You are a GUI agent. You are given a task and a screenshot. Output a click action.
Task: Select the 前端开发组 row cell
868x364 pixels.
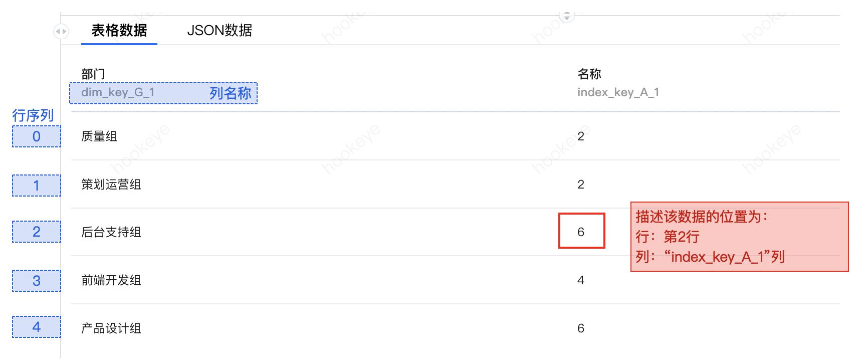[111, 280]
